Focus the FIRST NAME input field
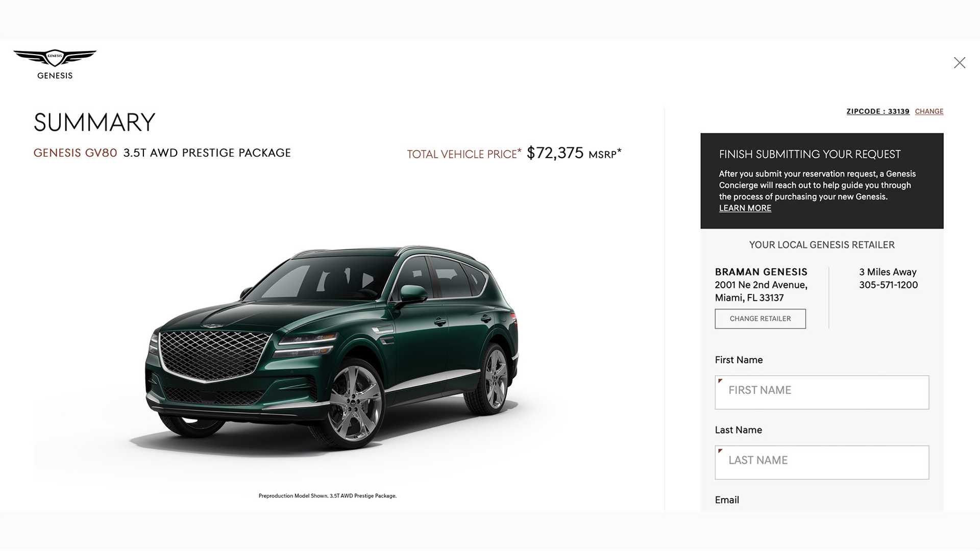The width and height of the screenshot is (980, 551). pos(822,392)
